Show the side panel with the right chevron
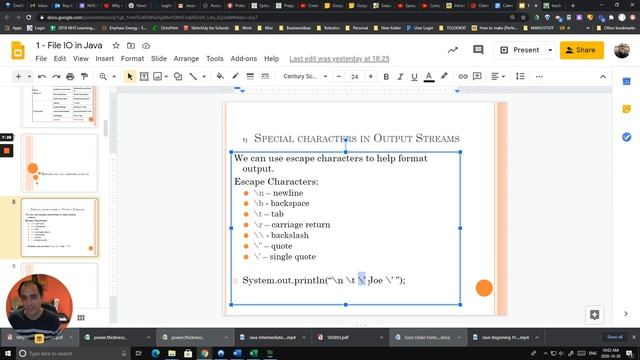 626,313
